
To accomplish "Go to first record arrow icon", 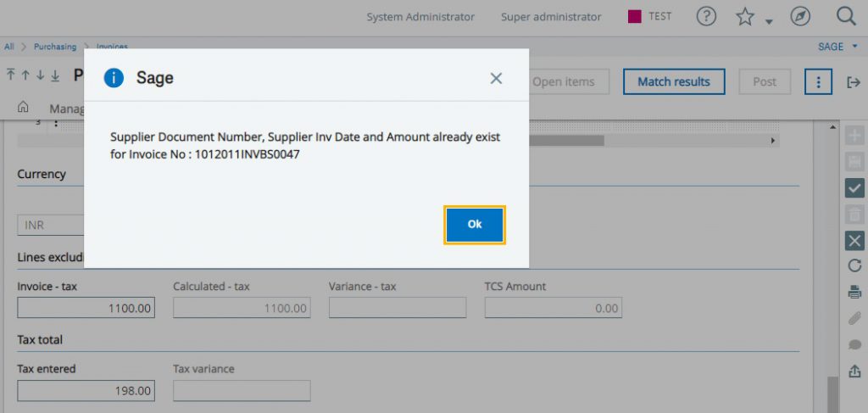I will point(10,75).
